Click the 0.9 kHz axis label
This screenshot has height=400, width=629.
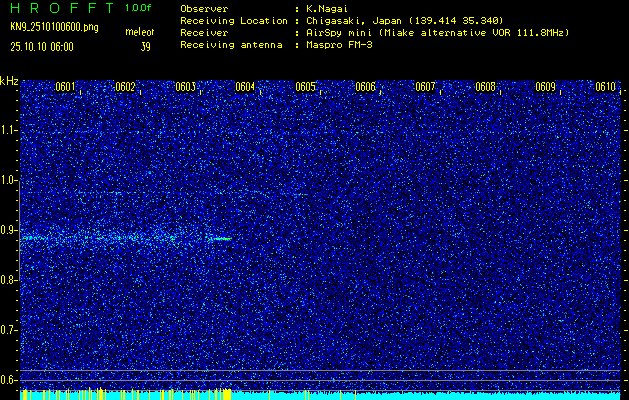(x=9, y=230)
